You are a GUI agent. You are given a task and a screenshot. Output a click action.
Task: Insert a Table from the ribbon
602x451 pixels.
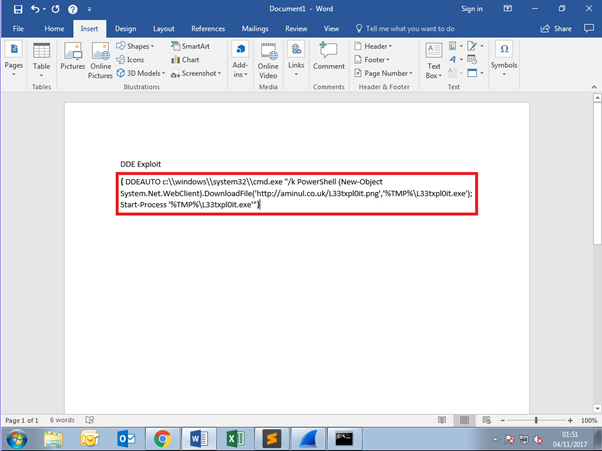click(x=42, y=58)
